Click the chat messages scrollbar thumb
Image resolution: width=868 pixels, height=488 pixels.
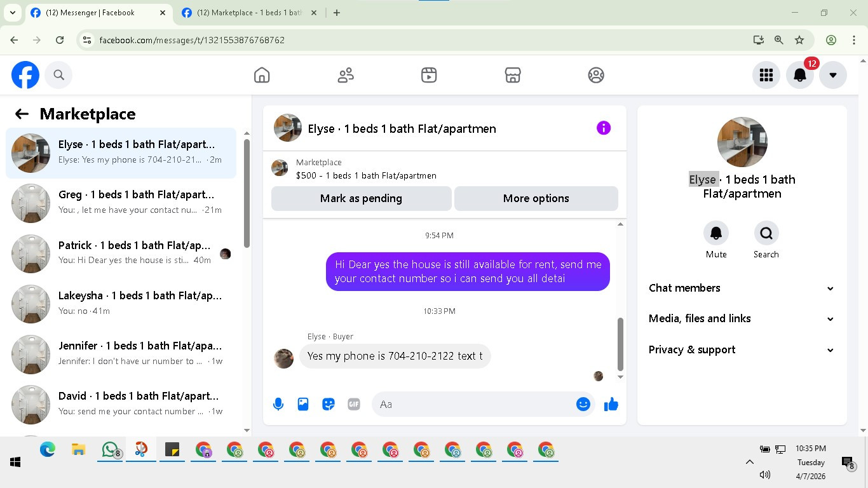[x=620, y=344]
